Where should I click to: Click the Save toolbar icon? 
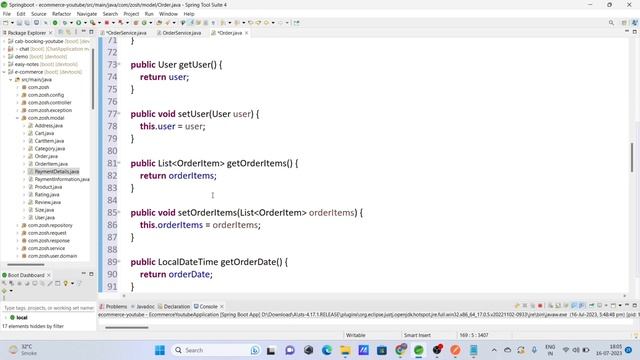point(19,23)
